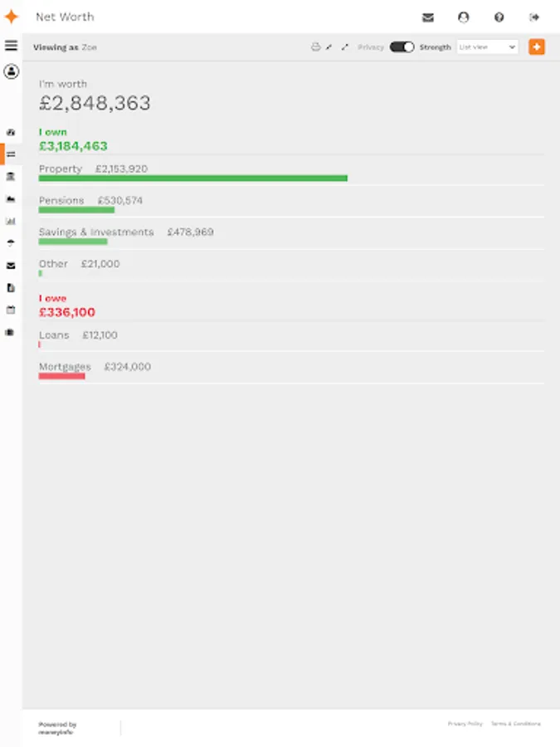Open the Privacy Policy link
This screenshot has width=560, height=747.
point(465,724)
